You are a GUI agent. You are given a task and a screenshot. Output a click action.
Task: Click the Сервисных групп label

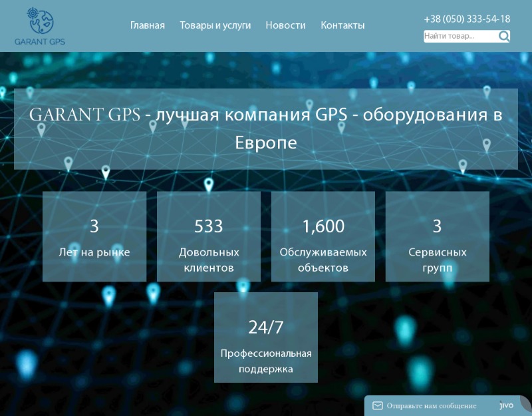click(438, 260)
